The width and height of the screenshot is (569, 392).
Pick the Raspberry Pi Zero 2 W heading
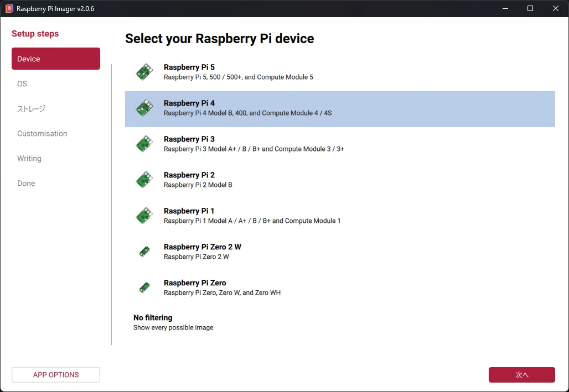coord(203,247)
